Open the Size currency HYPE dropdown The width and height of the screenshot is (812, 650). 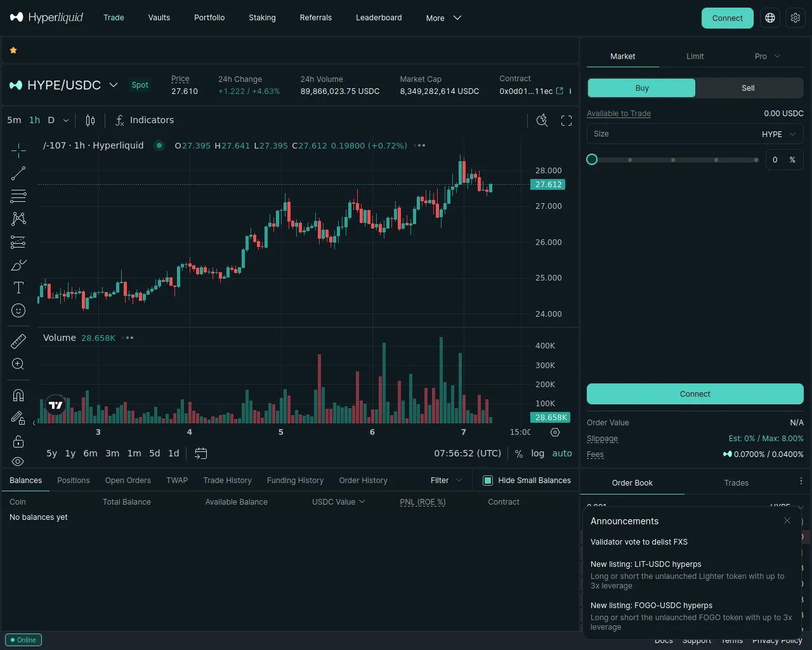(x=778, y=134)
